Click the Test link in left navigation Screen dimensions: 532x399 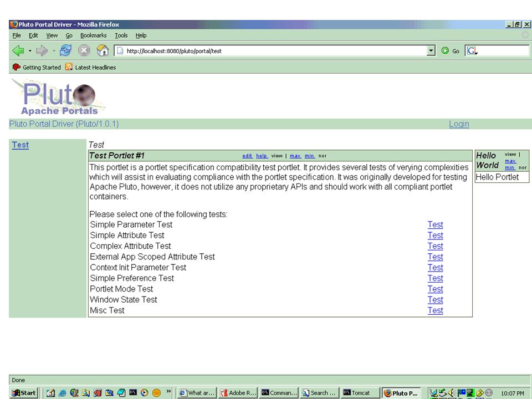[x=21, y=145]
